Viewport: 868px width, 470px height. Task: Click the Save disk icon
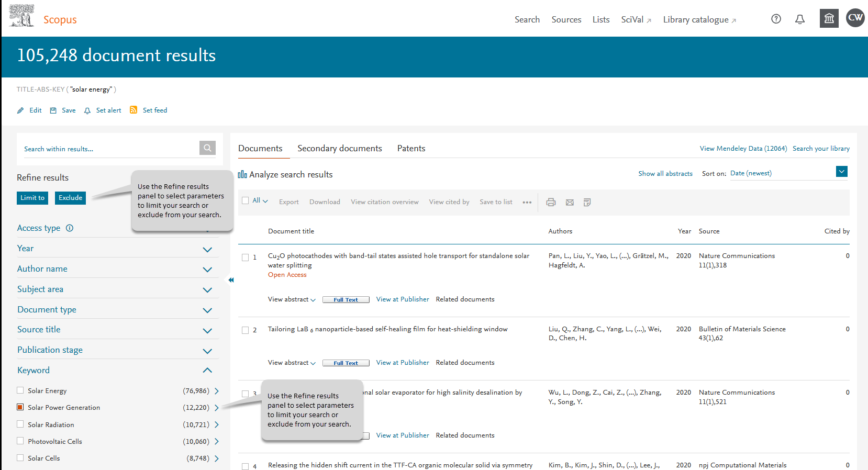click(53, 110)
